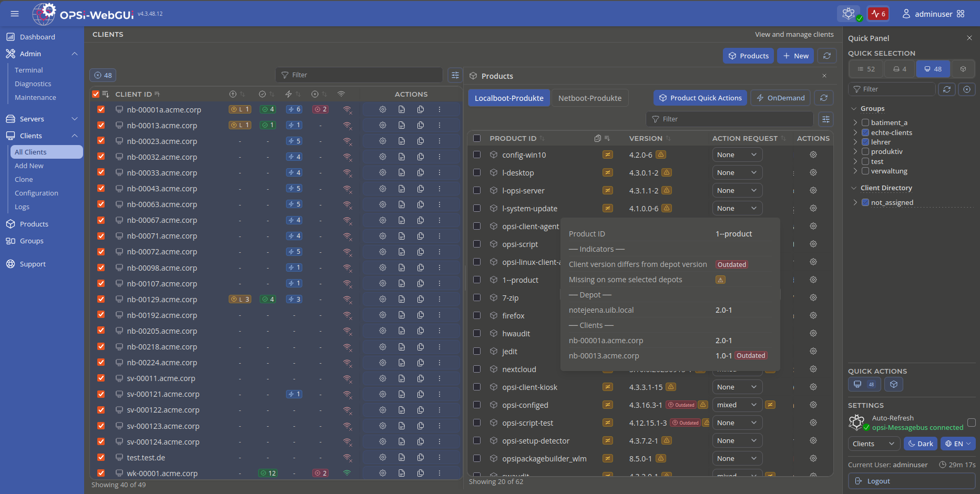Image resolution: width=980 pixels, height=494 pixels.
Task: Open client table column settings next to filter
Action: 455,75
